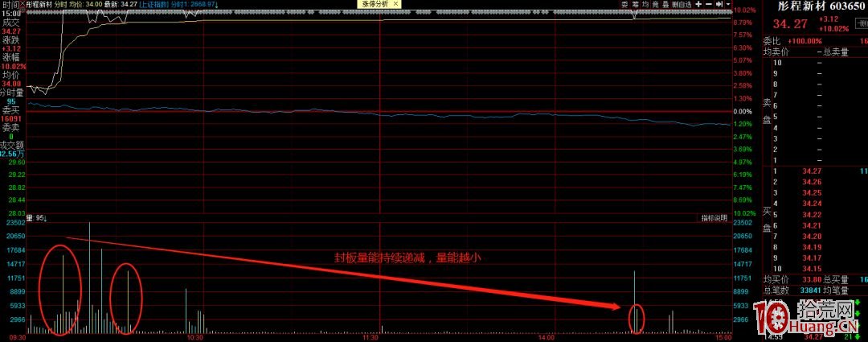
Task: Open 指标说明 indicator description
Action: [714, 218]
